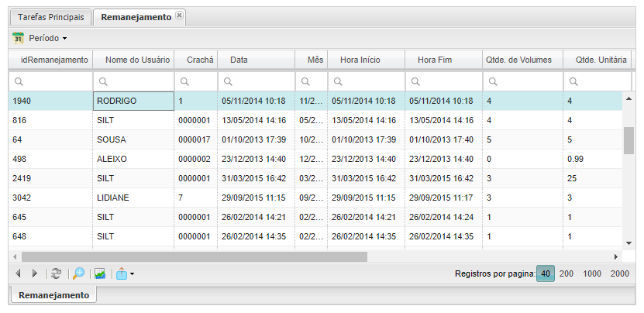644x313 pixels.
Task: Select row with id 2419
Action: (x=315, y=178)
